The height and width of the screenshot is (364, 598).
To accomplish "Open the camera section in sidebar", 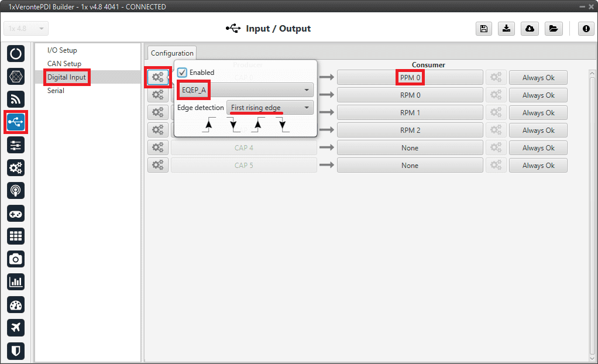I will coord(16,259).
